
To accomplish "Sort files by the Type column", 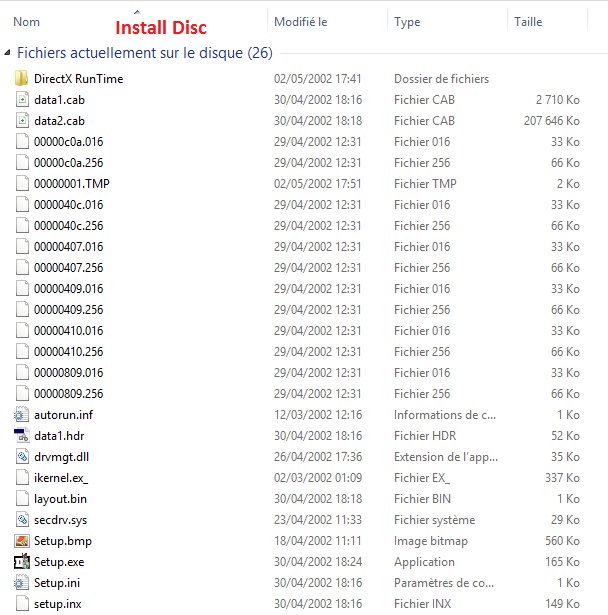I will 407,22.
